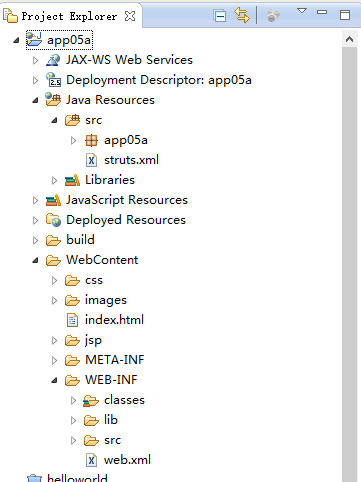The height and width of the screenshot is (482, 361).
Task: Click the Collapse All toolbar icon
Action: point(220,16)
